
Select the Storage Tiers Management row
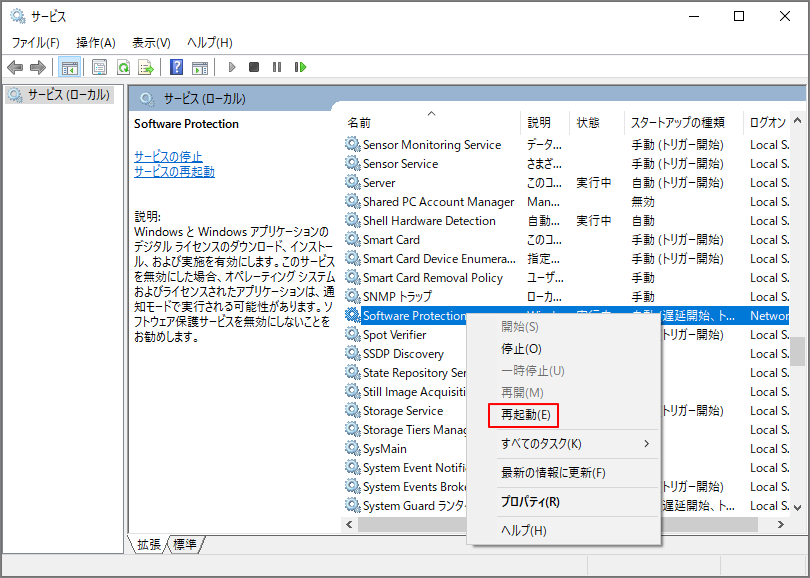[x=405, y=430]
